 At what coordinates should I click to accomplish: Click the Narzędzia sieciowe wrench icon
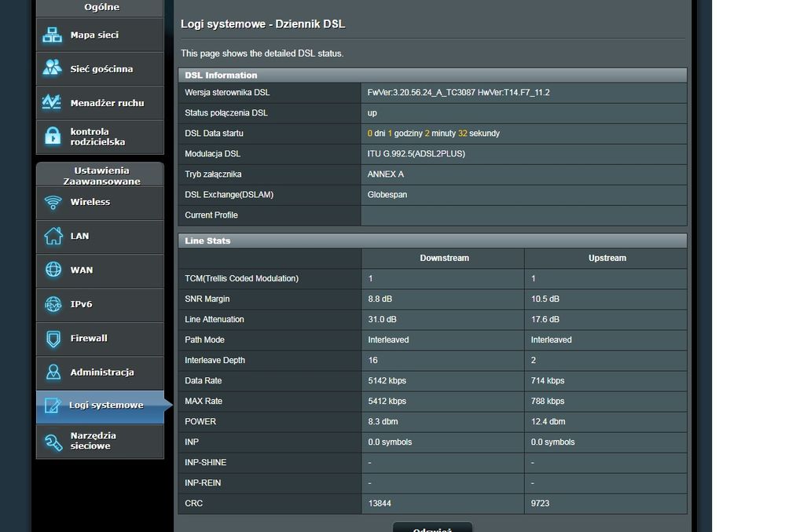(x=53, y=441)
